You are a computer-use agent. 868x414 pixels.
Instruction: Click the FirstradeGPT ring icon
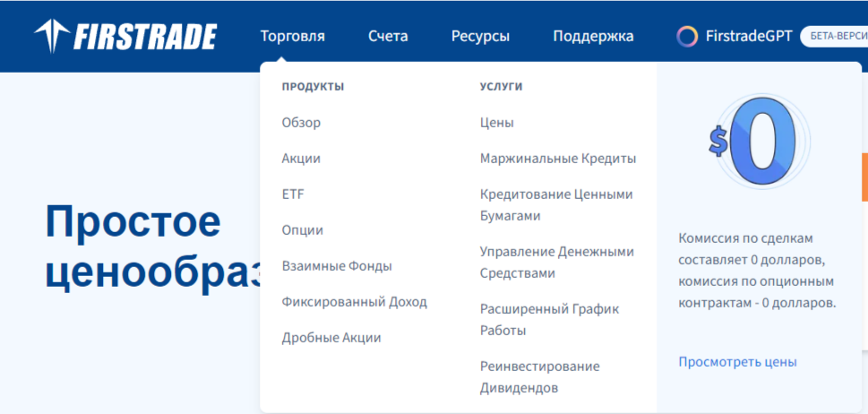(x=687, y=37)
